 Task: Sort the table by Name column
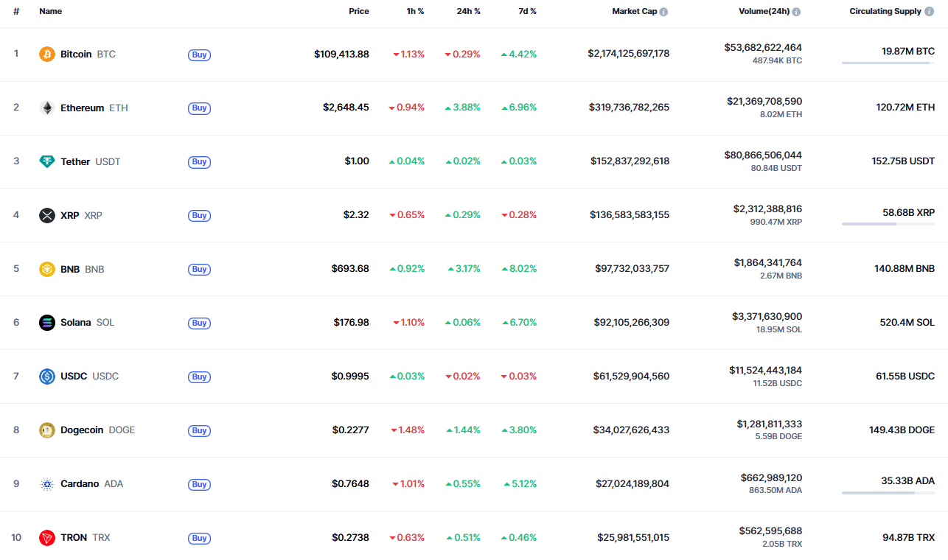pyautogui.click(x=51, y=12)
